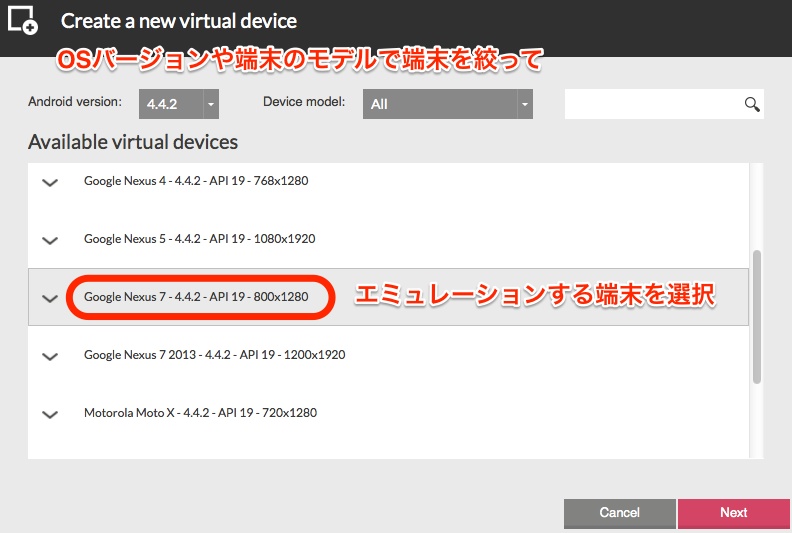Open the Android version 4.4.2 dropdown
The width and height of the screenshot is (792, 533).
tap(178, 104)
